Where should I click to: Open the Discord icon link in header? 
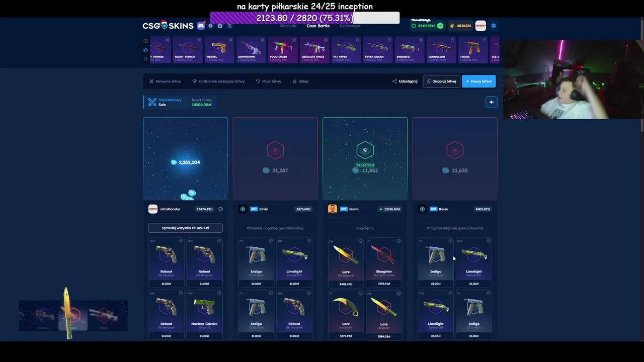(x=201, y=26)
